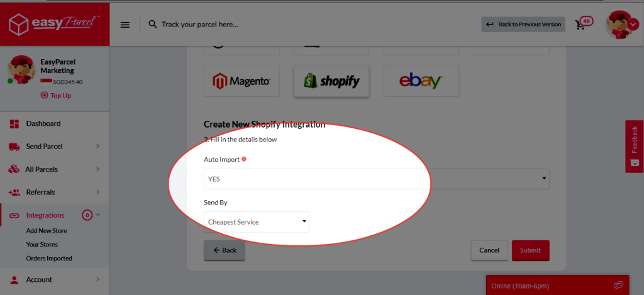Image resolution: width=644 pixels, height=295 pixels.
Task: Open the shopping cart icon
Action: click(580, 25)
